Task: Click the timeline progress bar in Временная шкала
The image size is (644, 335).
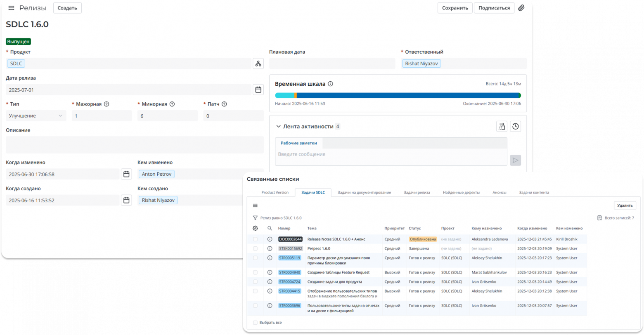Action: click(x=398, y=95)
